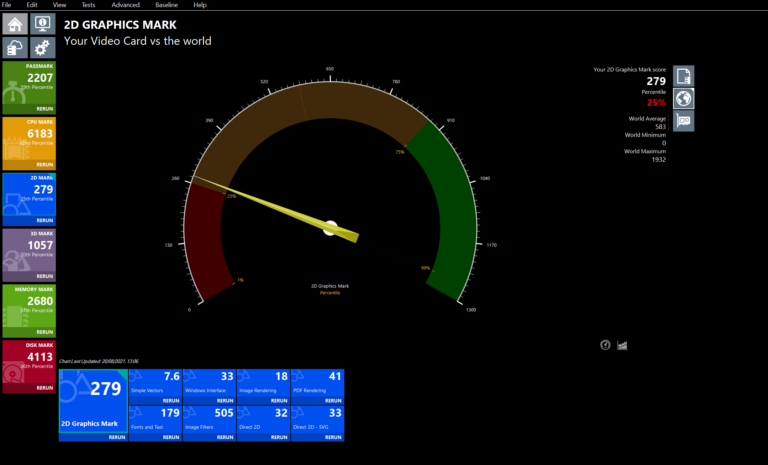Click the Home icon button
This screenshot has height=465, width=768.
tap(16, 24)
